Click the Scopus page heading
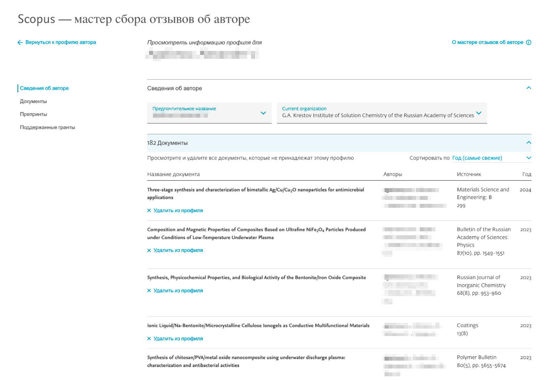555x392 pixels. pyautogui.click(x=134, y=19)
